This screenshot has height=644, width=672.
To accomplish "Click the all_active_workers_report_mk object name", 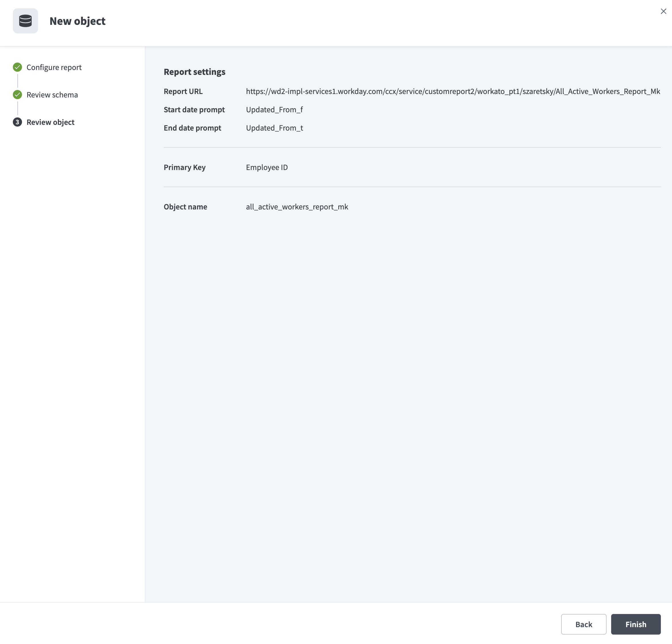I will [297, 207].
